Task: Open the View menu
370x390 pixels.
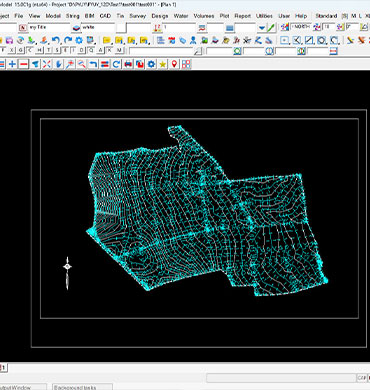Action: click(x=34, y=16)
